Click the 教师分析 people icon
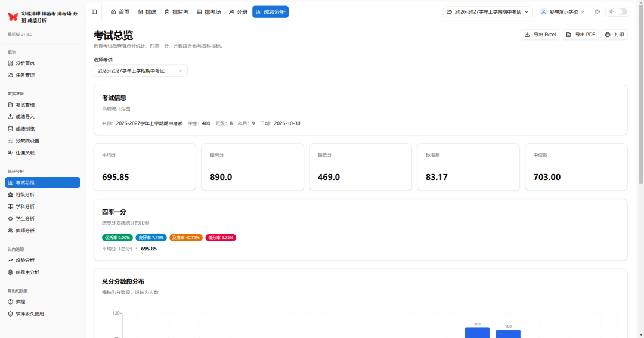 pos(10,231)
